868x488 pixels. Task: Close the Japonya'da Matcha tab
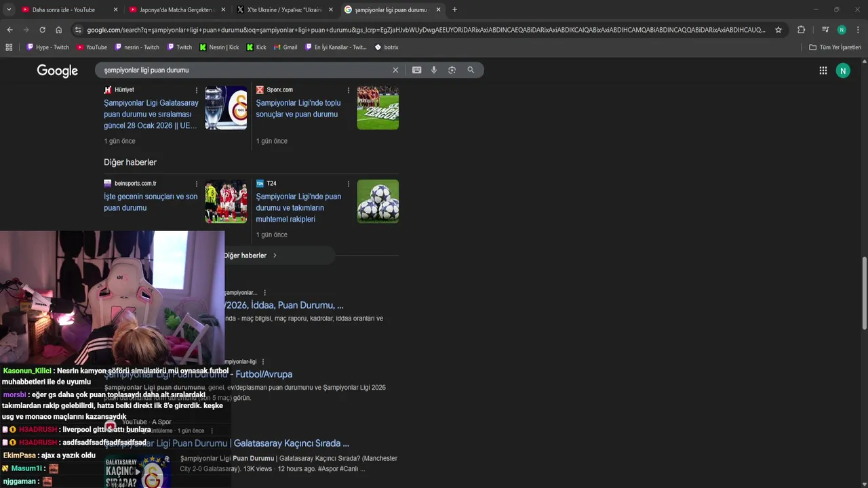pos(223,9)
